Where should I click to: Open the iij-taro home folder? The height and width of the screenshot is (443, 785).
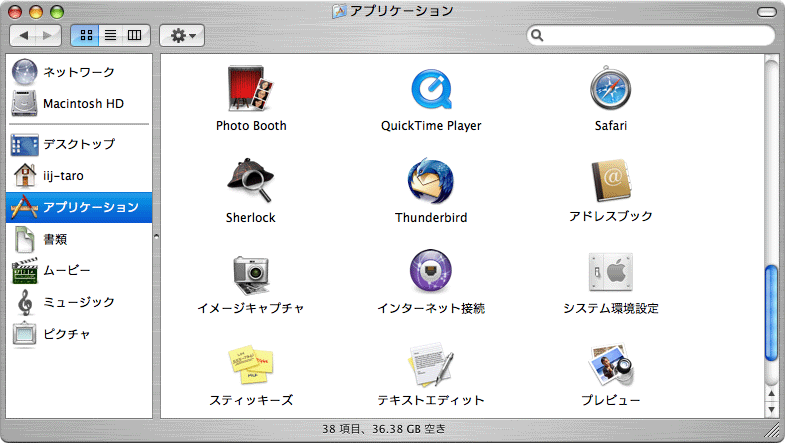(79, 176)
